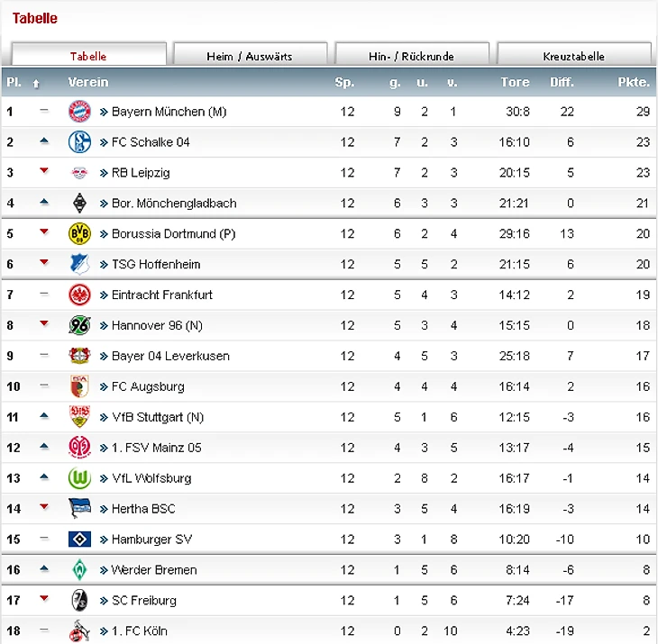Click the VfL Wolfsburg green W logo
The image size is (658, 644).
[x=79, y=478]
